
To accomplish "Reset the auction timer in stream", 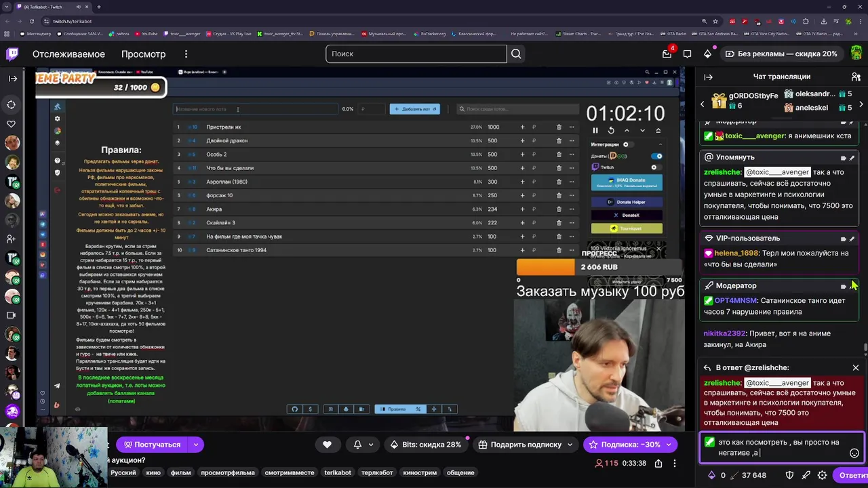I will (x=611, y=131).
